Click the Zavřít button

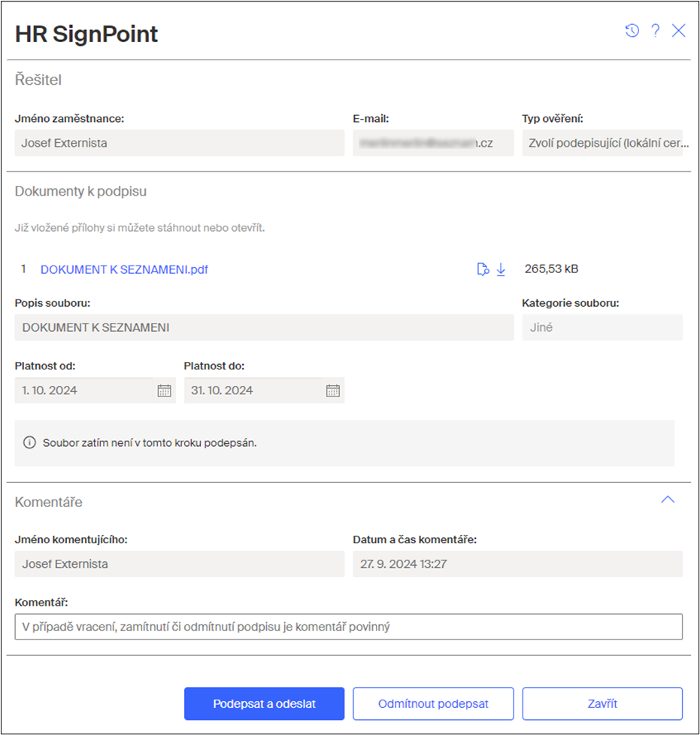click(x=602, y=703)
